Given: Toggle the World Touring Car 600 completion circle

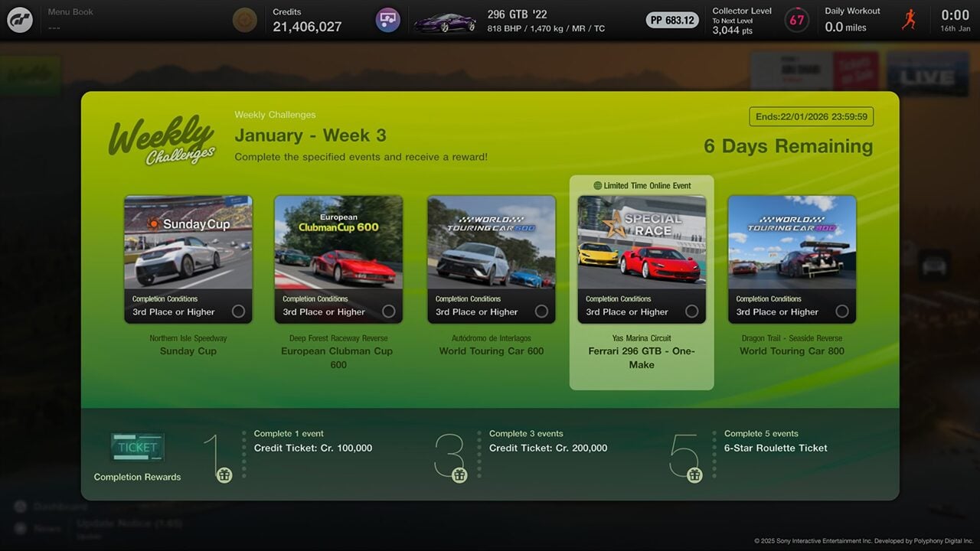Looking at the screenshot, I should pyautogui.click(x=543, y=311).
